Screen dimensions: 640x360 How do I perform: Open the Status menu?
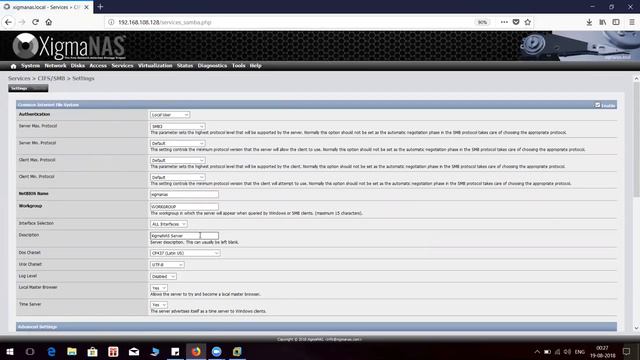[185, 66]
